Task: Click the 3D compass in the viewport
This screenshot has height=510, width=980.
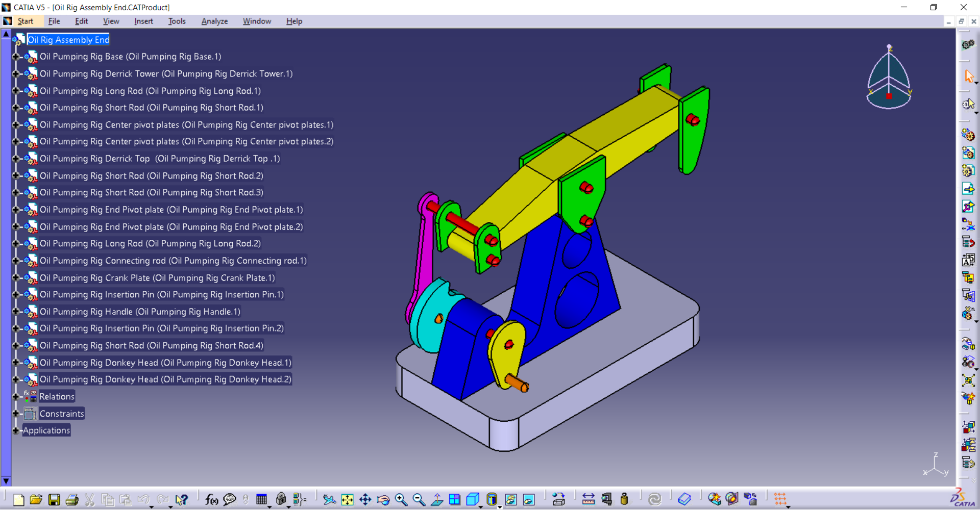Action: [x=889, y=79]
